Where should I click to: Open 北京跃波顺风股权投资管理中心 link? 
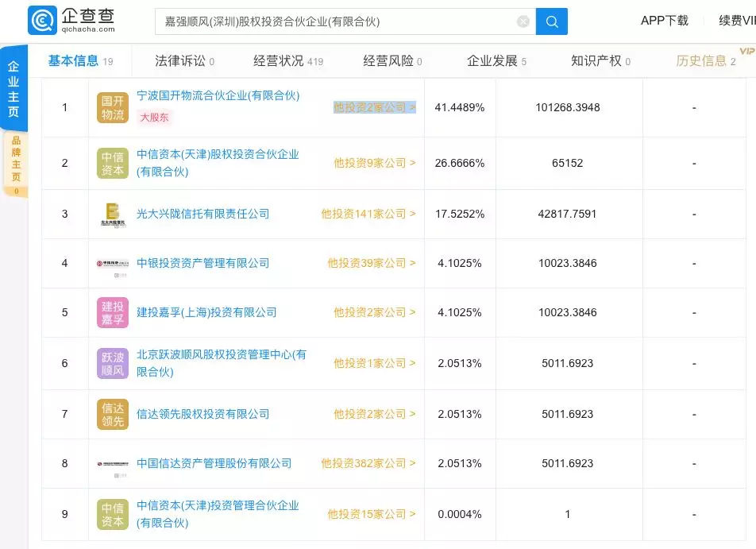[222, 363]
